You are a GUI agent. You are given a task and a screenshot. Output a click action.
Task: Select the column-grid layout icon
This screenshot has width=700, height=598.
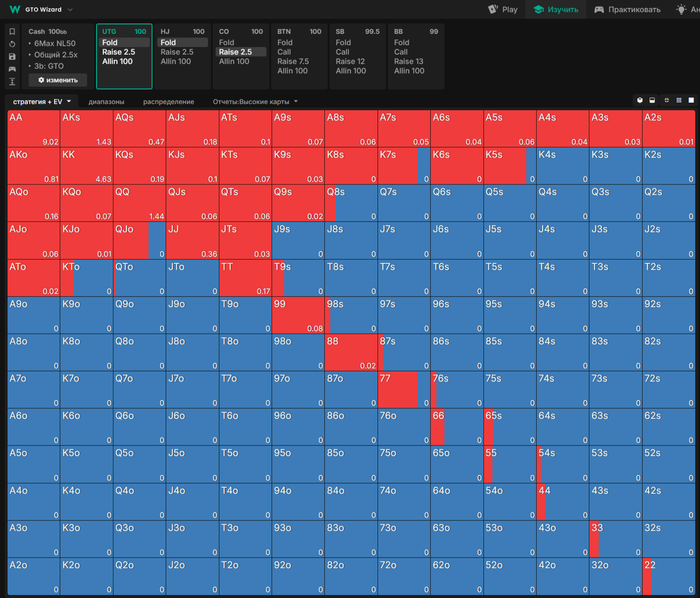[x=679, y=100]
